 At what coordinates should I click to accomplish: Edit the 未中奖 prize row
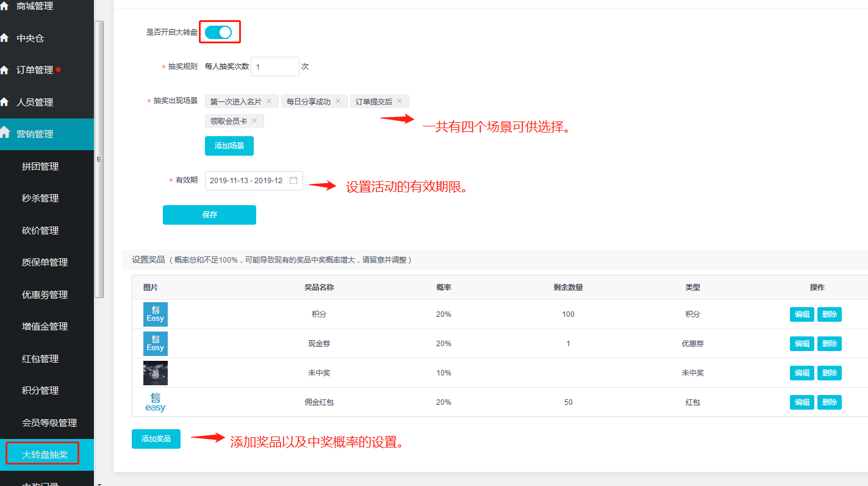pos(802,373)
